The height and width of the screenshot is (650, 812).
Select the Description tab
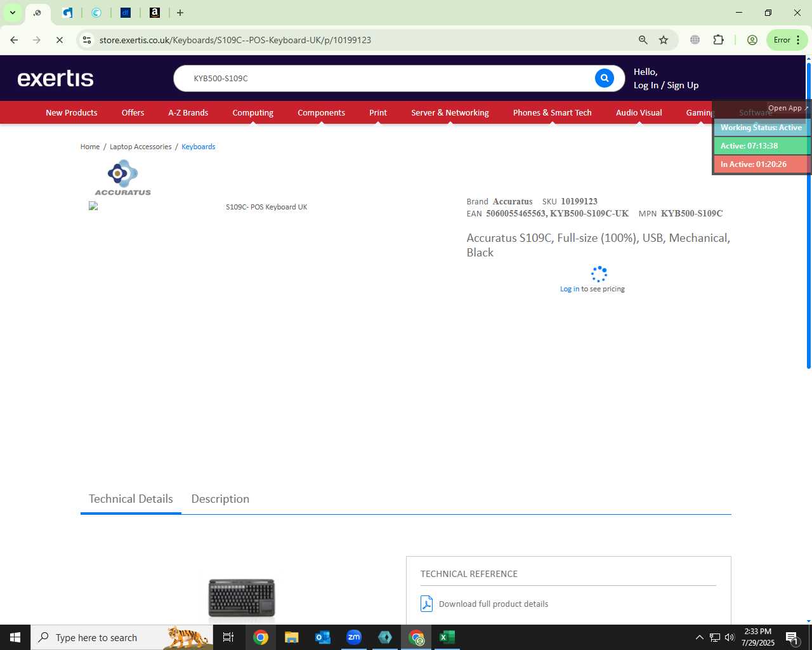[x=220, y=499]
